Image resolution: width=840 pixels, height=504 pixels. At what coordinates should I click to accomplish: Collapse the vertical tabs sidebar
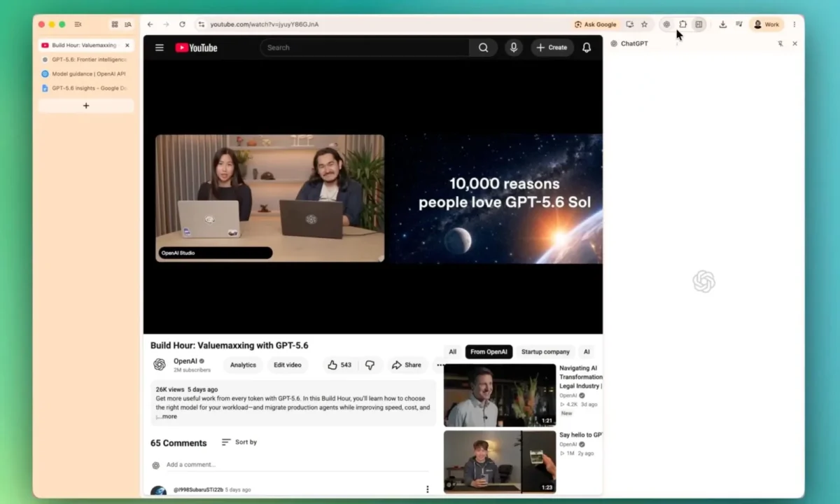pyautogui.click(x=78, y=24)
